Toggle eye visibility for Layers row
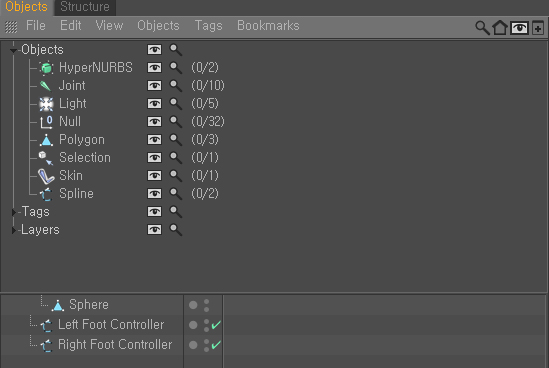The width and height of the screenshot is (549, 368). tap(154, 230)
